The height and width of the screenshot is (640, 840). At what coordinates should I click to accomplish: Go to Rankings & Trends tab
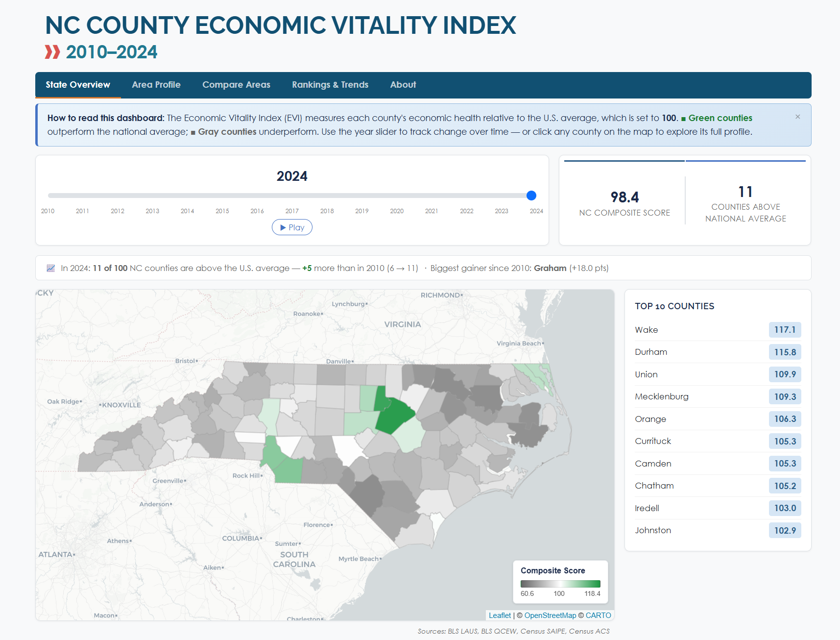[x=330, y=85]
